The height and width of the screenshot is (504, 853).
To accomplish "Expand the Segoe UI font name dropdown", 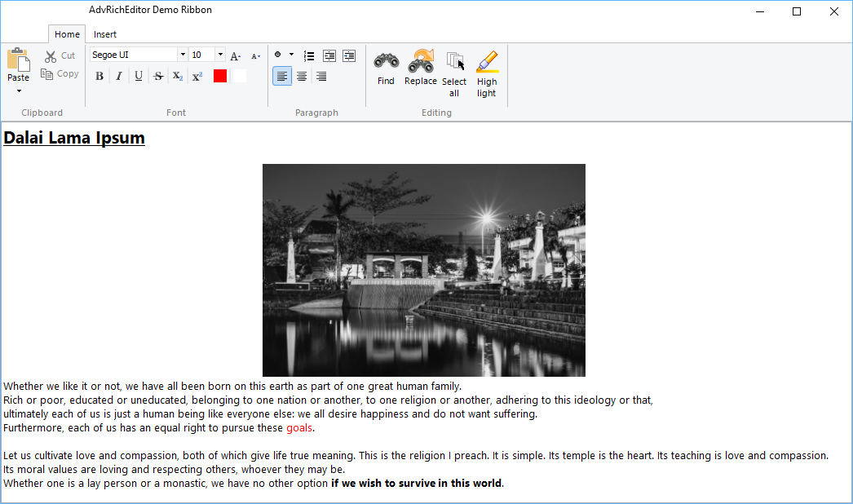I will click(183, 55).
